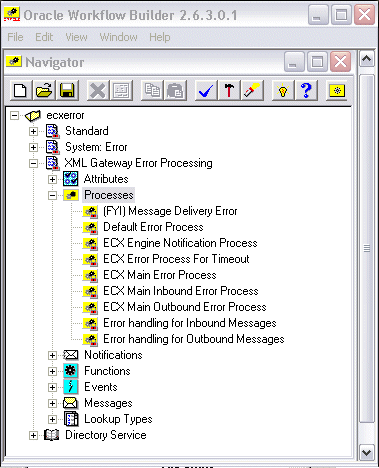379x468 pixels.
Task: Click the Standard item type icon
Action: (53, 131)
